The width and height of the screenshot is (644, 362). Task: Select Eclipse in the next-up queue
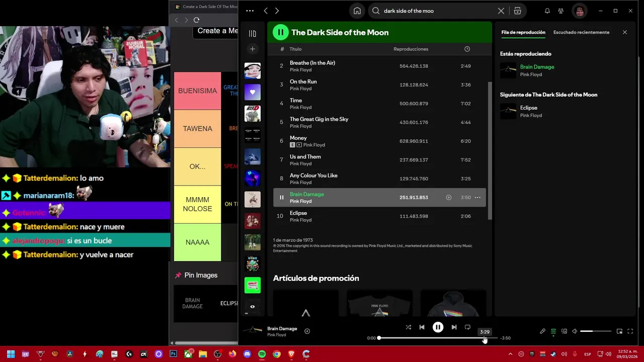click(564, 111)
